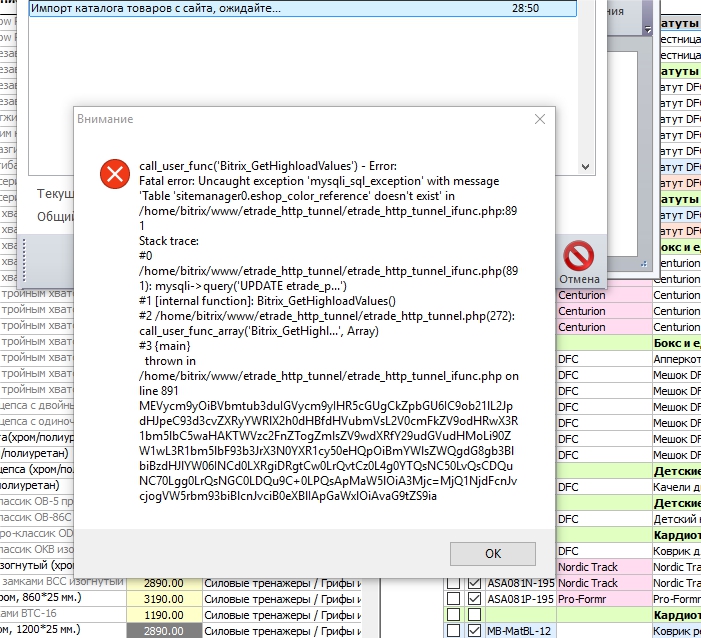Viewport: 701px width, 638px height.
Task: Click the 'Апперкот' product name cell
Action: (677, 359)
